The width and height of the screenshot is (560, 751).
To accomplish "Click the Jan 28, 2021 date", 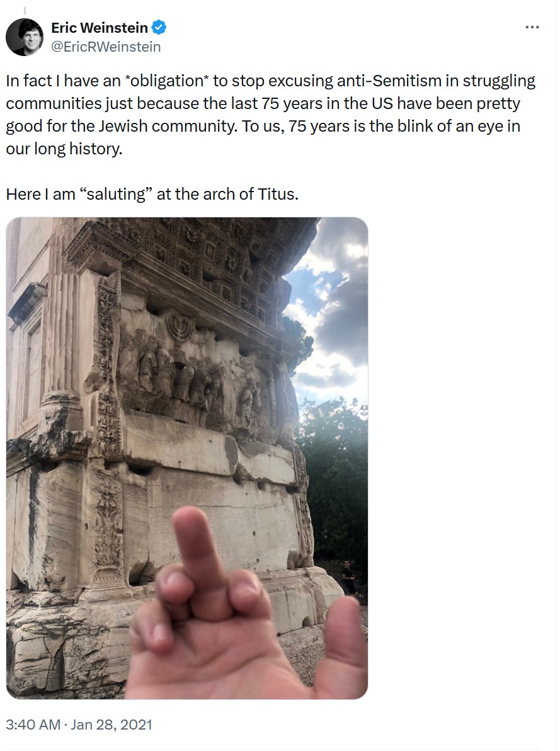I will (111, 725).
